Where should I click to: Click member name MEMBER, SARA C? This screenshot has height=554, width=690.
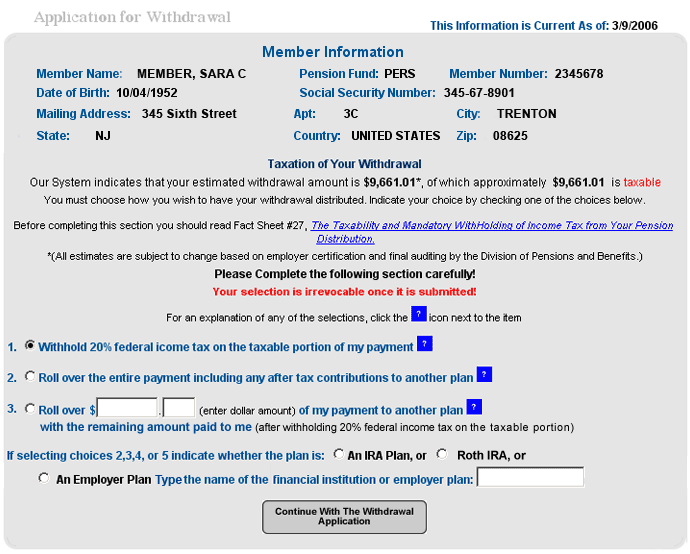point(191,74)
